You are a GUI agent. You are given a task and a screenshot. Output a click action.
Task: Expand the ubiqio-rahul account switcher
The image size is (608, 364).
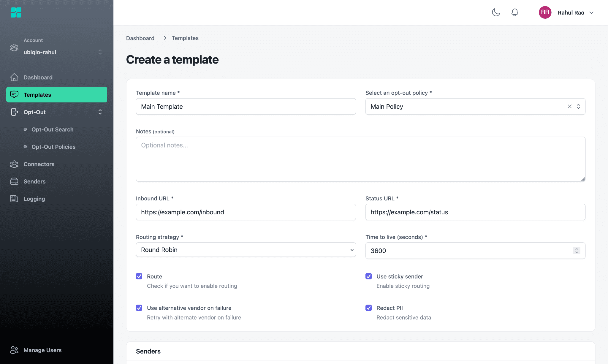(100, 52)
